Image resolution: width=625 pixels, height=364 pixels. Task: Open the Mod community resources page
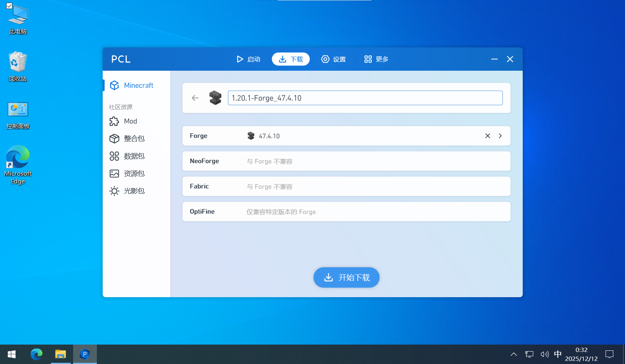click(x=130, y=121)
